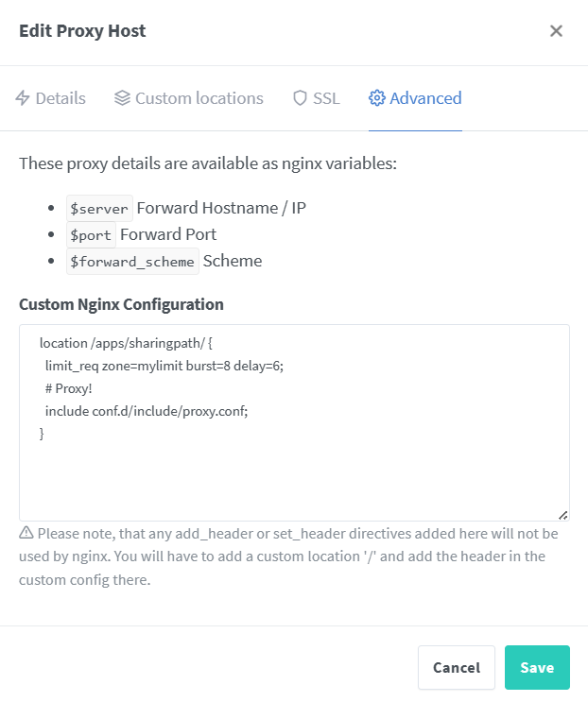Viewport: 588px width, 702px height.
Task: Place cursor on the include proxy.conf line
Action: tap(147, 411)
